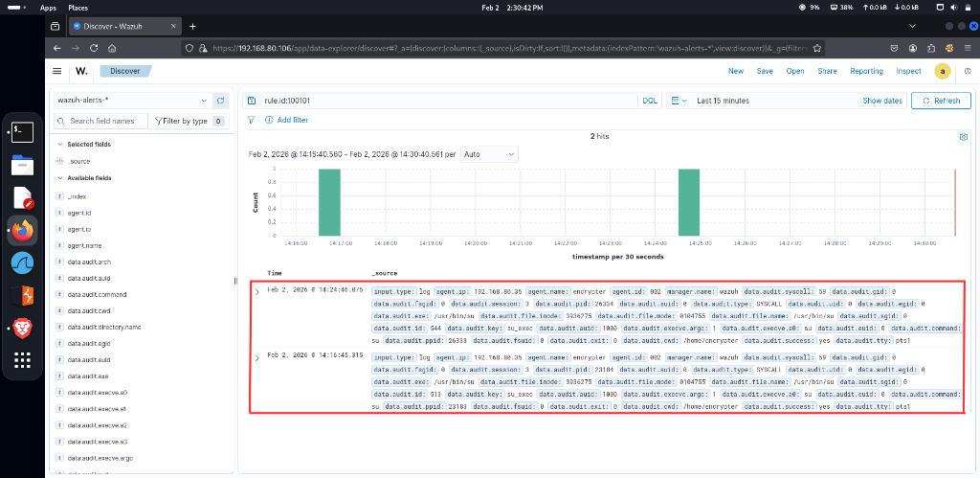The image size is (980, 478).
Task: Open Firefox tab overview icon
Action: click(55, 26)
